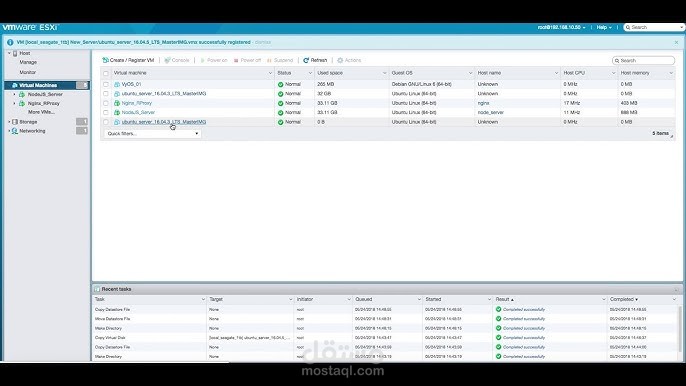Click in the VM list Search field
Viewport: 686px width, 386px height.
click(644, 60)
